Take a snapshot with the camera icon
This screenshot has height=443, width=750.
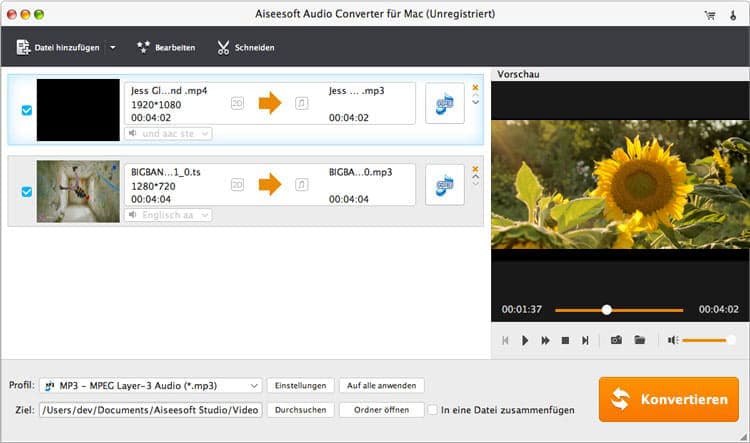pos(617,340)
